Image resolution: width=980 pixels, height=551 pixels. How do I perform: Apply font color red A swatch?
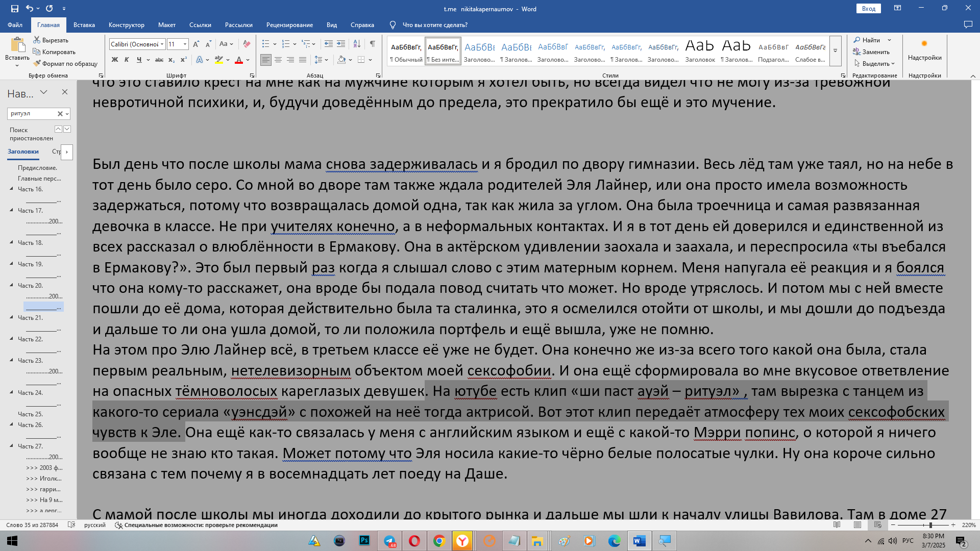[238, 60]
